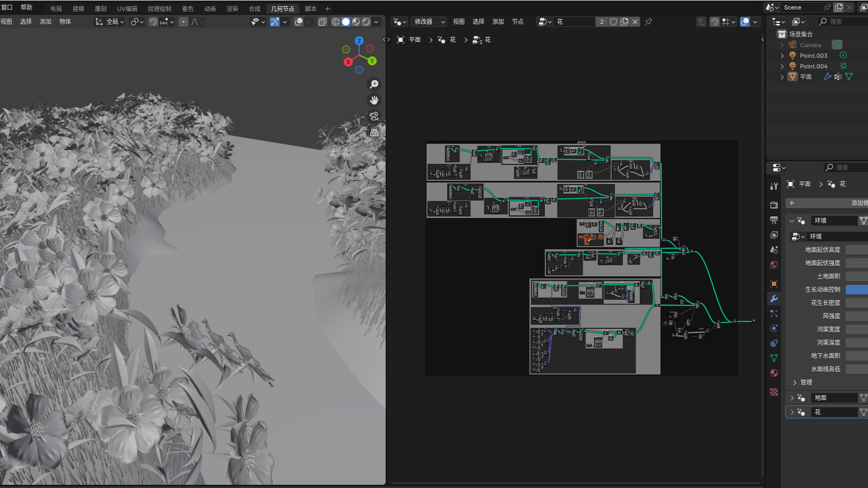Toggle camera view in viewport

click(x=374, y=116)
